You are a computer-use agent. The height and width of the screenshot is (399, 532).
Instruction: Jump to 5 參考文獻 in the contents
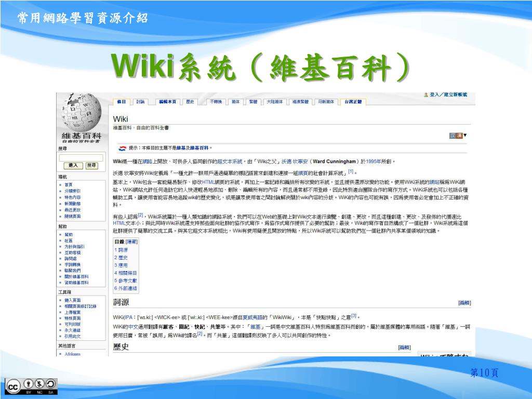126,281
